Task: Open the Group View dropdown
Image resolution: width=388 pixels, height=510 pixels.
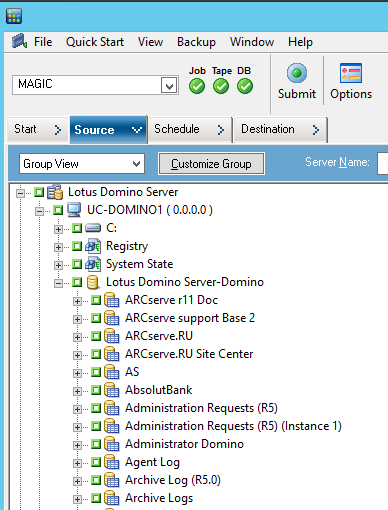Action: tap(136, 164)
